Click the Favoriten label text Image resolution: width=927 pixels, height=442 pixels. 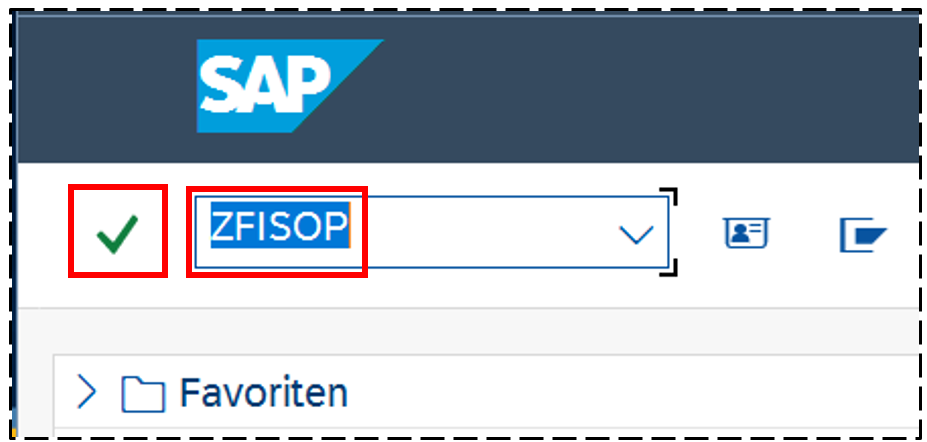[264, 392]
